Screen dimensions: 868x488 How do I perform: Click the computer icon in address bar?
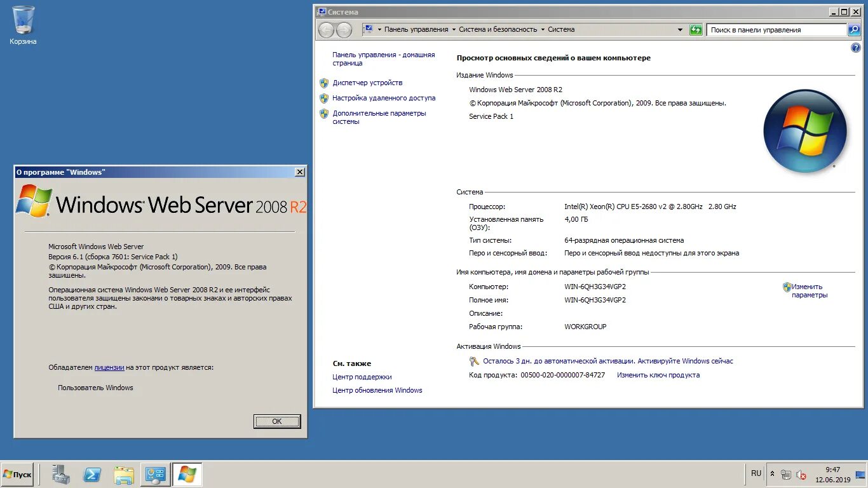tap(368, 29)
